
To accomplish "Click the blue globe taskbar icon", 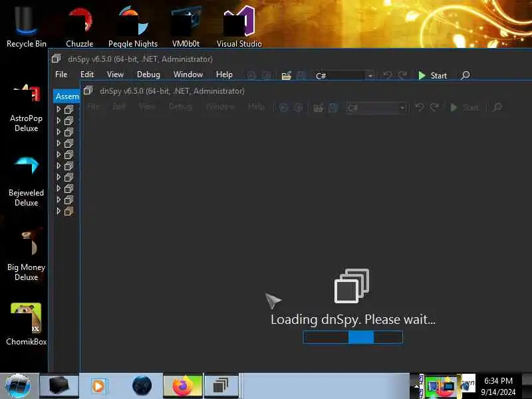I will click(142, 386).
